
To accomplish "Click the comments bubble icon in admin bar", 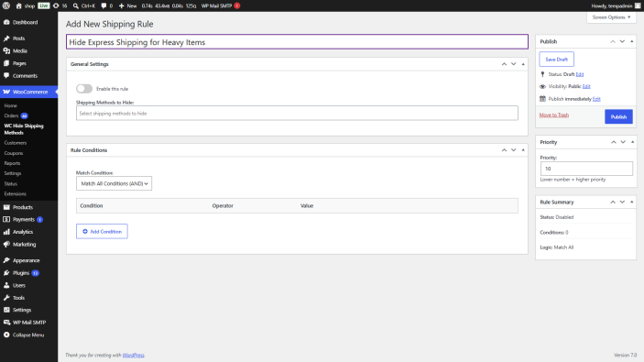I will [x=104, y=5].
